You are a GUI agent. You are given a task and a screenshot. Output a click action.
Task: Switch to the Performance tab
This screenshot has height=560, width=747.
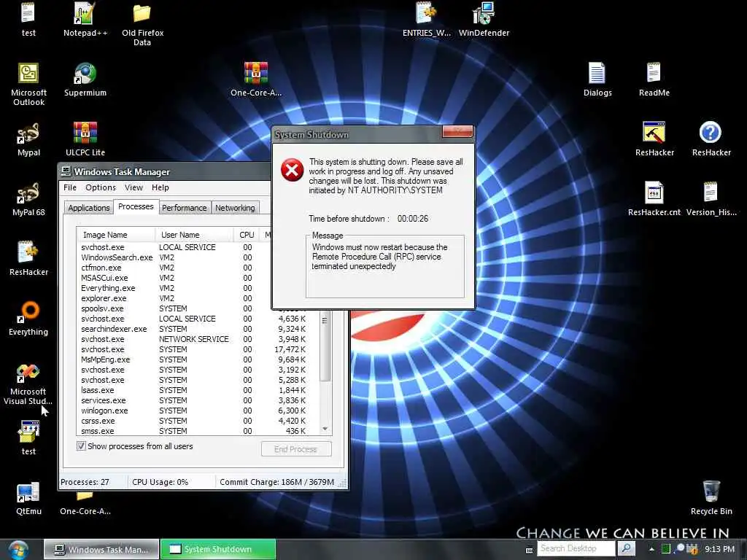(185, 208)
